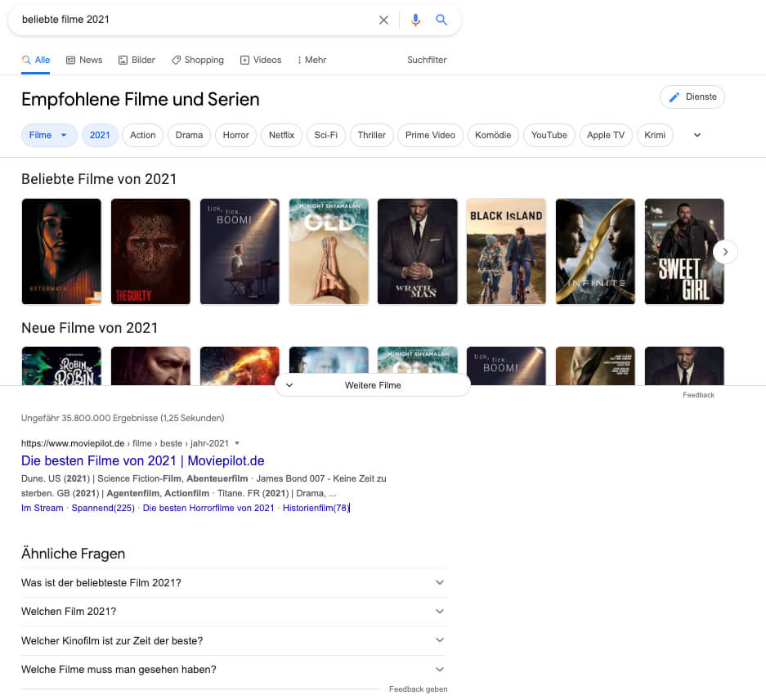Open the Mehr menu

[x=311, y=61]
